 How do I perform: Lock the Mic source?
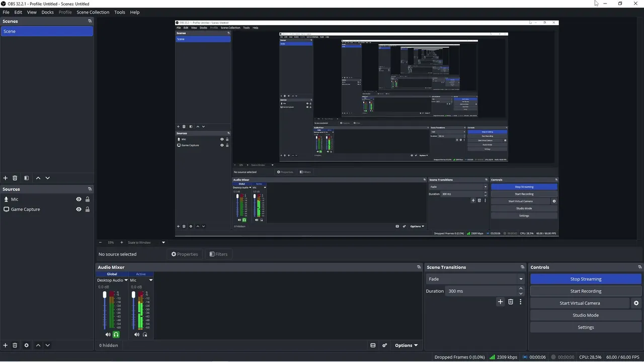pyautogui.click(x=88, y=199)
